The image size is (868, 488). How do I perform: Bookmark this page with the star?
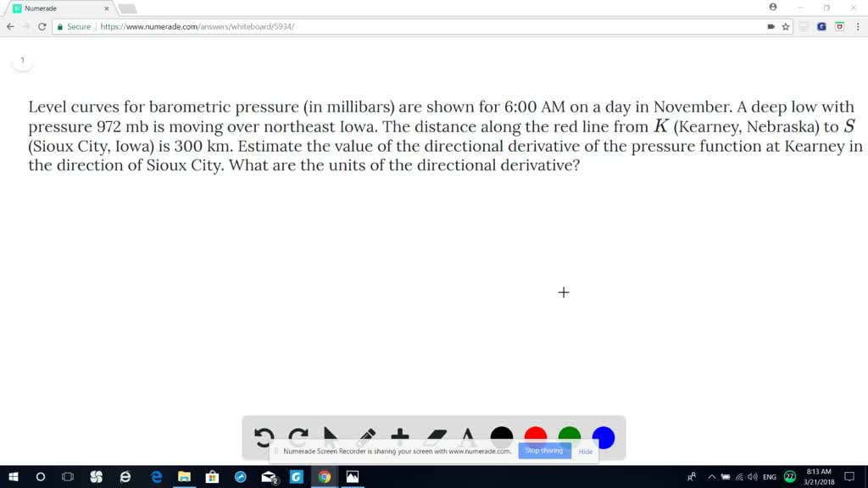coord(786,26)
